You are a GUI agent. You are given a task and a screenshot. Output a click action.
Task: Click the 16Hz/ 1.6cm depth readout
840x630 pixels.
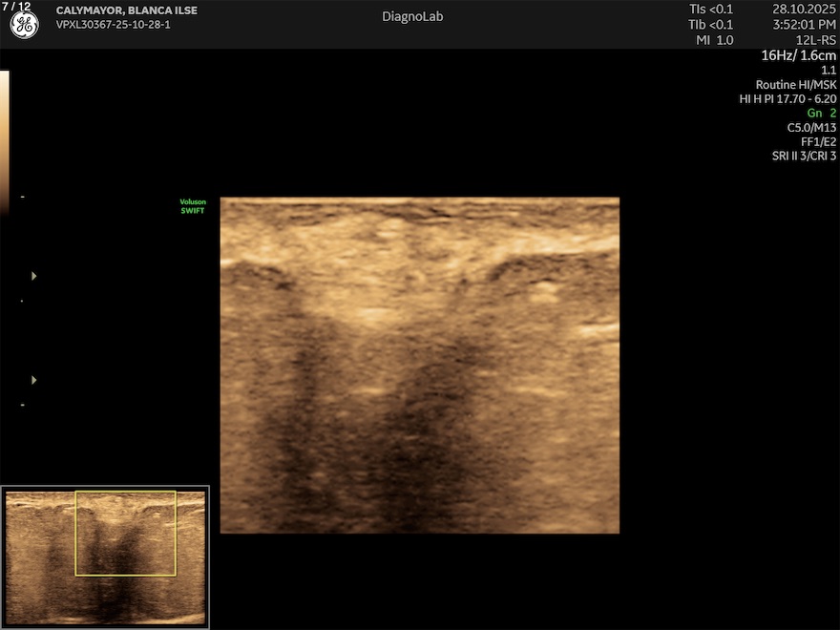(798, 55)
